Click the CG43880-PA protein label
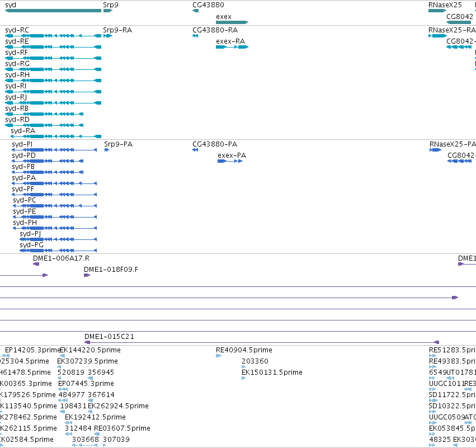This screenshot has height=448, width=476. click(x=215, y=144)
